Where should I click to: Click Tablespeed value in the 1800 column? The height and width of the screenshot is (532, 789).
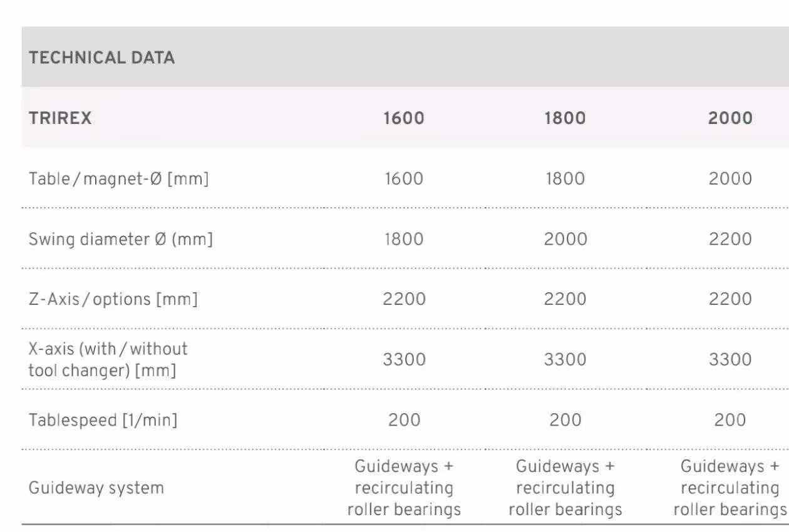pos(565,420)
